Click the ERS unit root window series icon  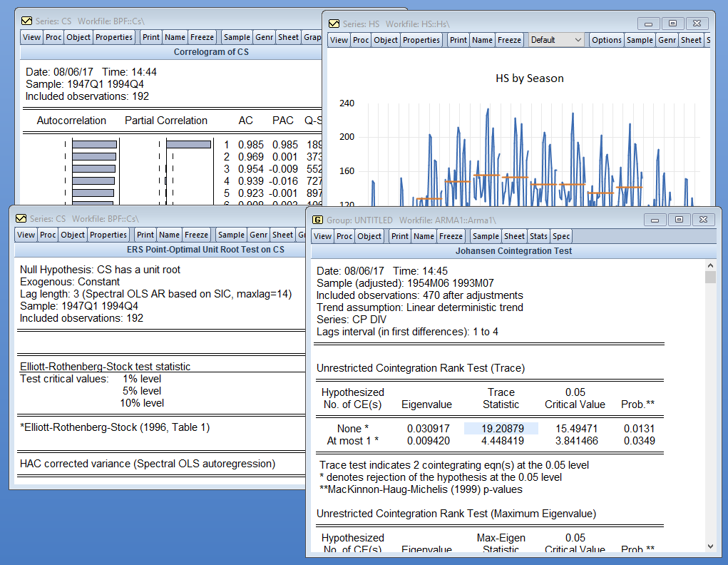point(21,218)
